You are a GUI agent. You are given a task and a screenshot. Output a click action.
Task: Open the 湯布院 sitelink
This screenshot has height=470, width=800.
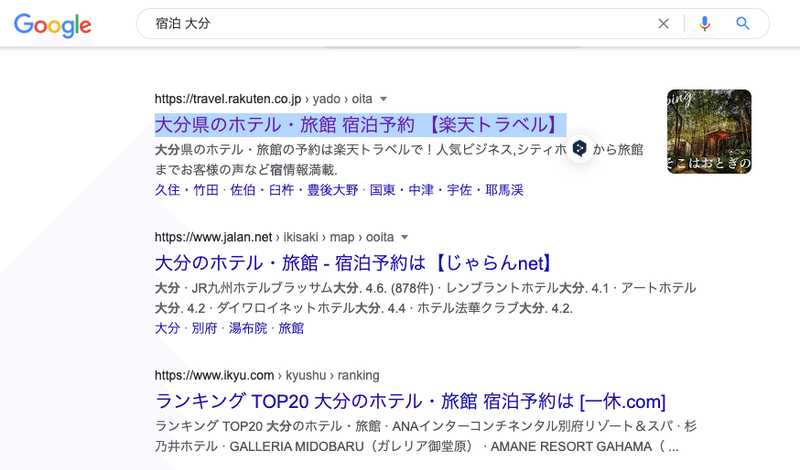coord(247,328)
